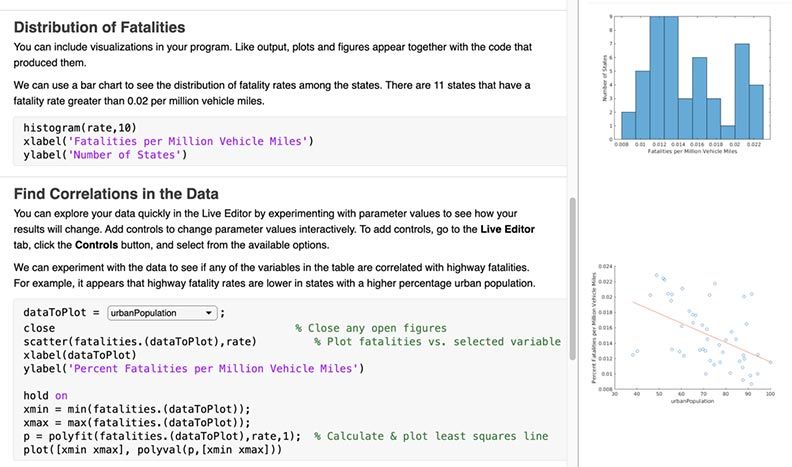The width and height of the screenshot is (792, 467).
Task: Click the red least squares line in scatter plot
Action: [x=700, y=330]
